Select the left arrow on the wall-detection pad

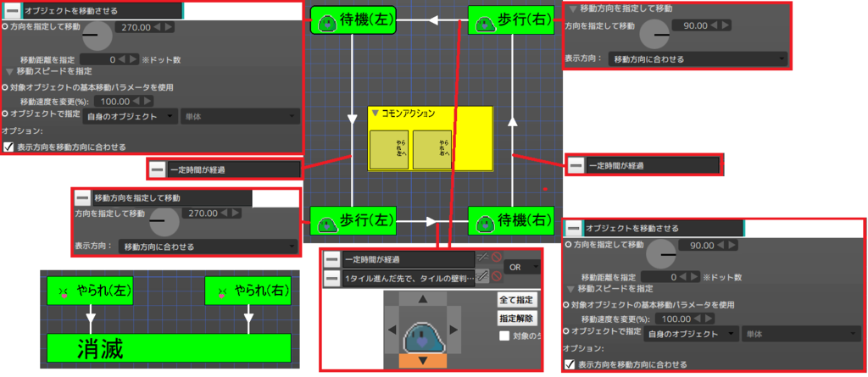[392, 330]
